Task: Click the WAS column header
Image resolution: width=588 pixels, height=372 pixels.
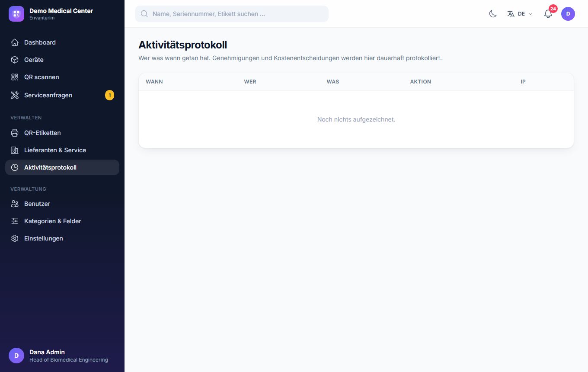Action: tap(333, 82)
